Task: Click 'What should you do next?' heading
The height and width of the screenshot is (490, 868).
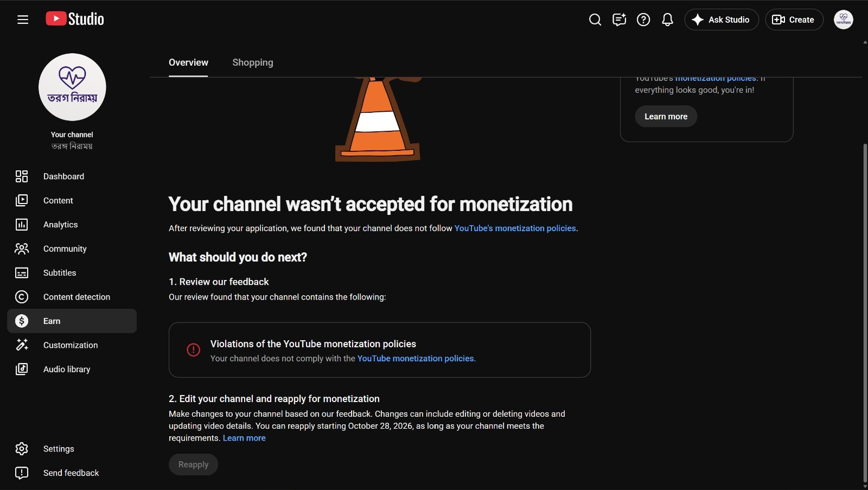Action: tap(238, 257)
